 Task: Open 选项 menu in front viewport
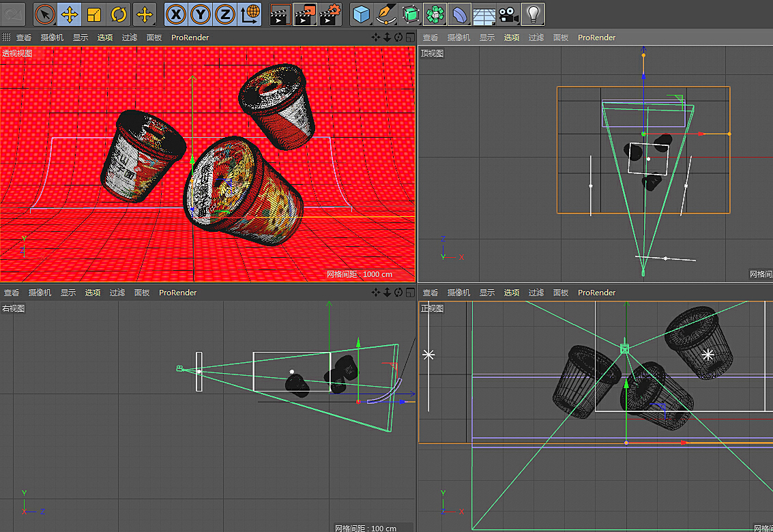512,293
